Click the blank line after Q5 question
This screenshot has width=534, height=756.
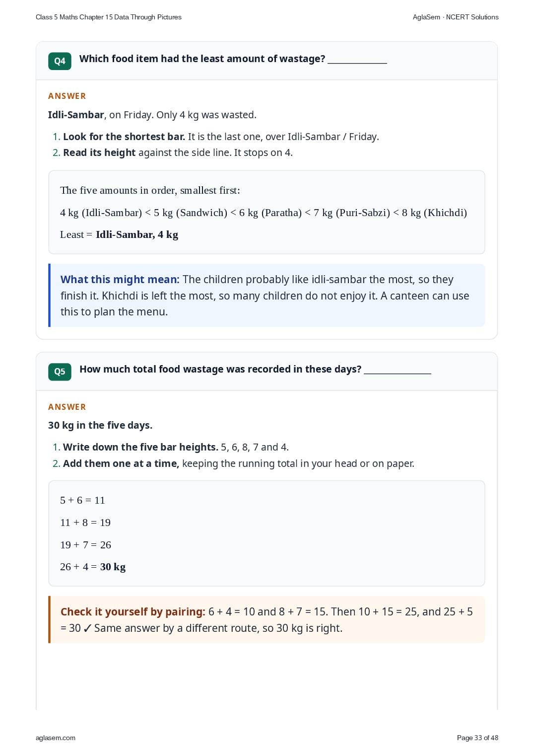click(x=398, y=370)
